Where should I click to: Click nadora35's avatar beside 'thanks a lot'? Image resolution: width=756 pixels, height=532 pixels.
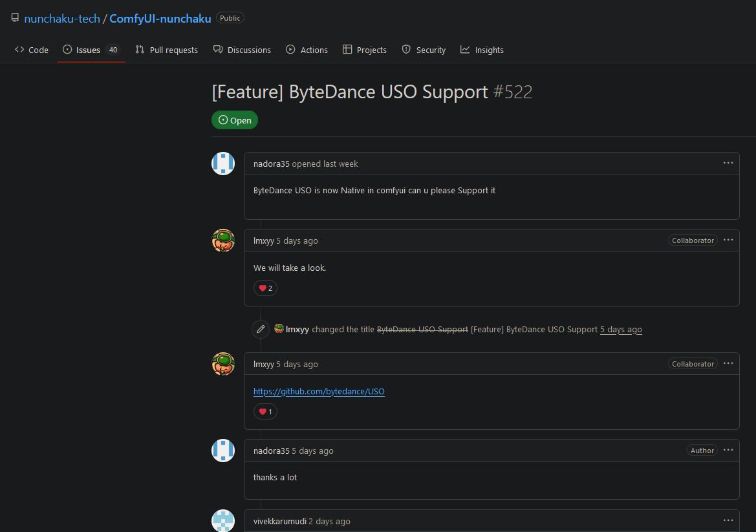click(223, 451)
